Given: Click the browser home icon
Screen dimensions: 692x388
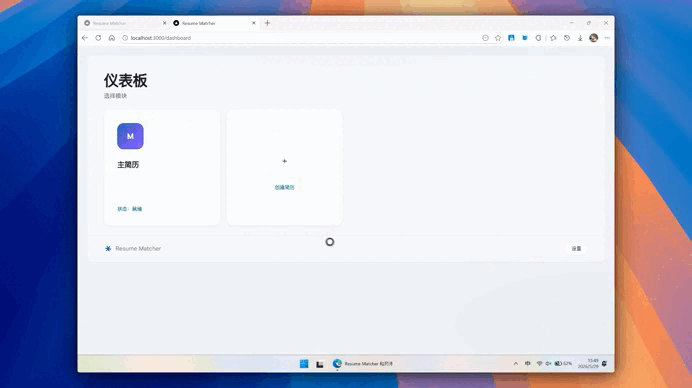Looking at the screenshot, I should coord(112,38).
